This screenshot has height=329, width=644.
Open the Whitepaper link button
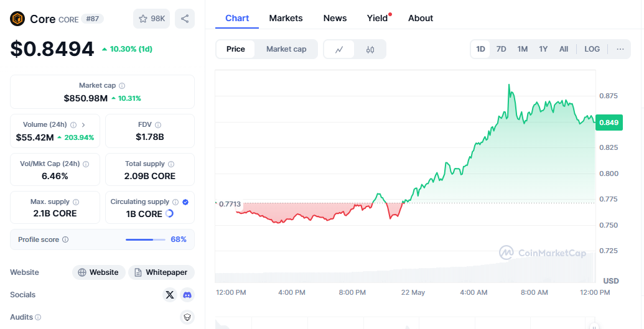tap(161, 272)
